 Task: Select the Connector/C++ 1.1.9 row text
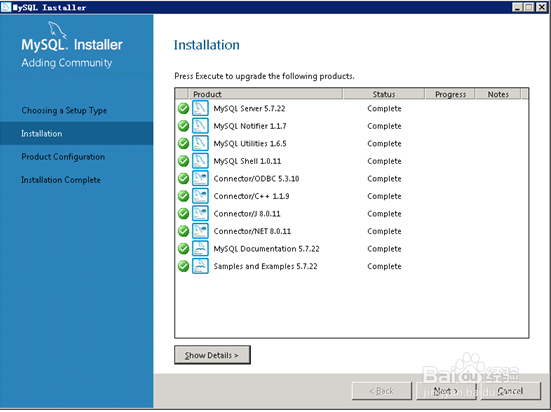pyautogui.click(x=251, y=196)
